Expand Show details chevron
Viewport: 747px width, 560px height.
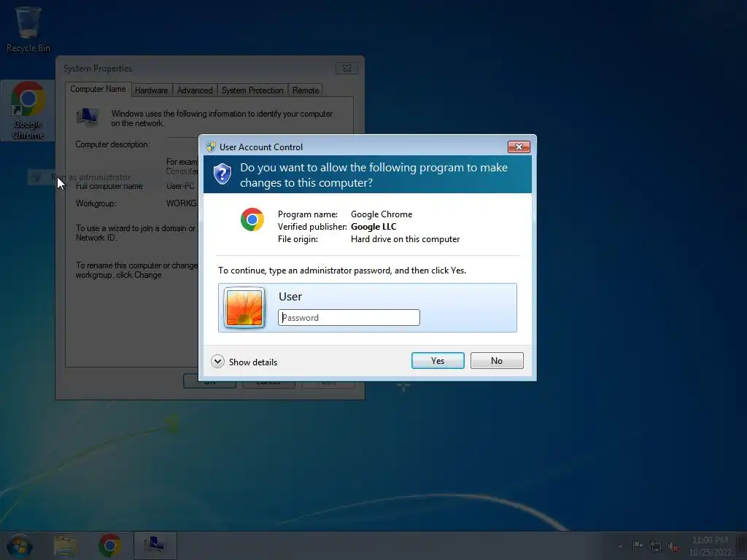tap(217, 362)
